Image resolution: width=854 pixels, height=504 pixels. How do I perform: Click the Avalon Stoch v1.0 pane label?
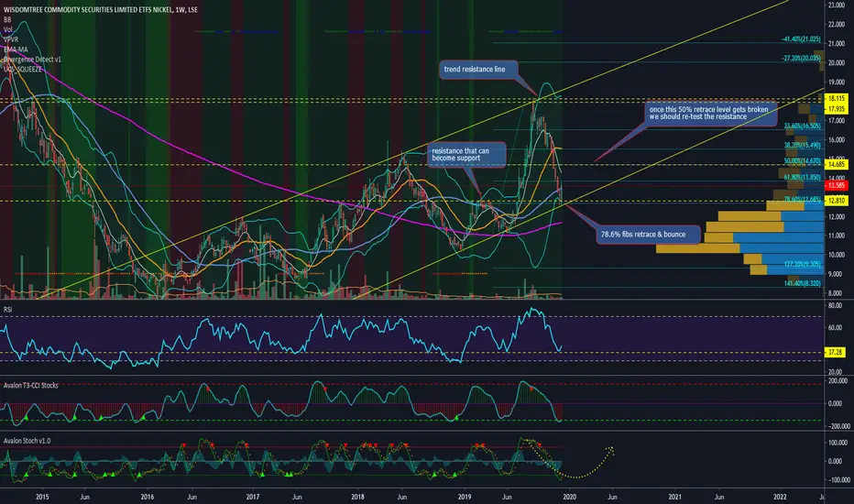click(27, 440)
